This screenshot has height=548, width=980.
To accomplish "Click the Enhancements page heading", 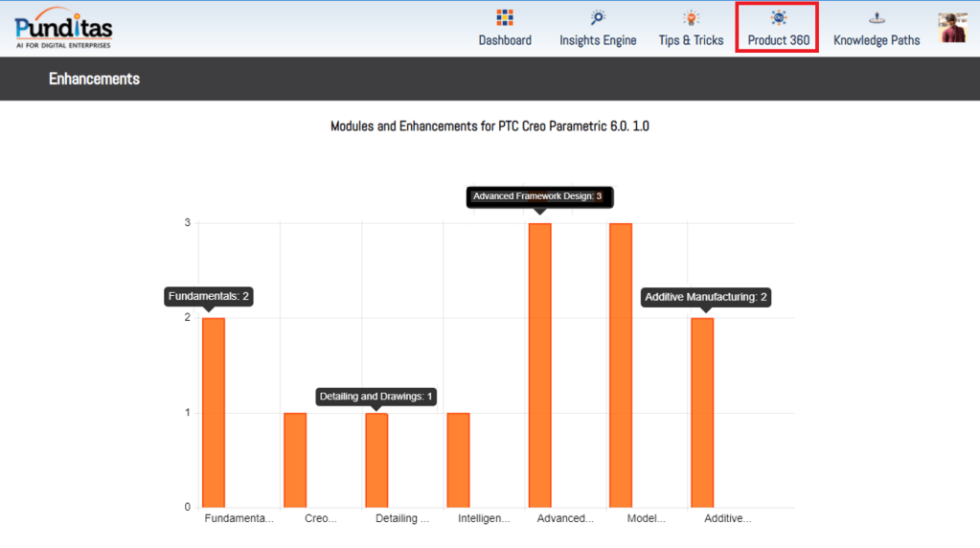I will 94,79.
